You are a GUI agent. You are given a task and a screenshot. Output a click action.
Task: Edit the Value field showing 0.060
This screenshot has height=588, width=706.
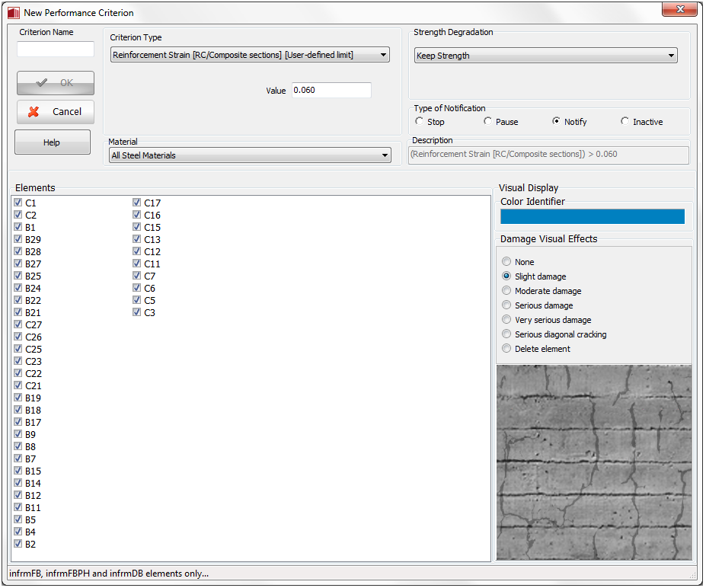click(x=331, y=90)
